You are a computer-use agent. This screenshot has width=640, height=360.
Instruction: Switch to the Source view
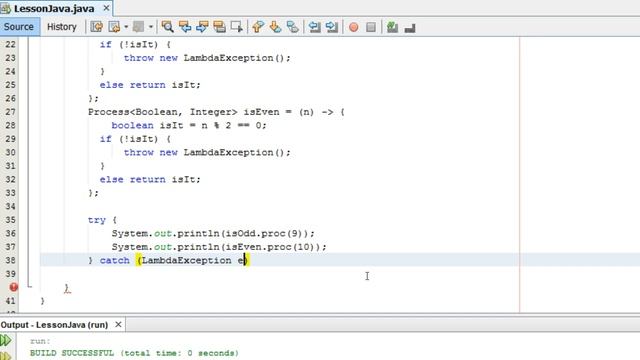pos(19,27)
